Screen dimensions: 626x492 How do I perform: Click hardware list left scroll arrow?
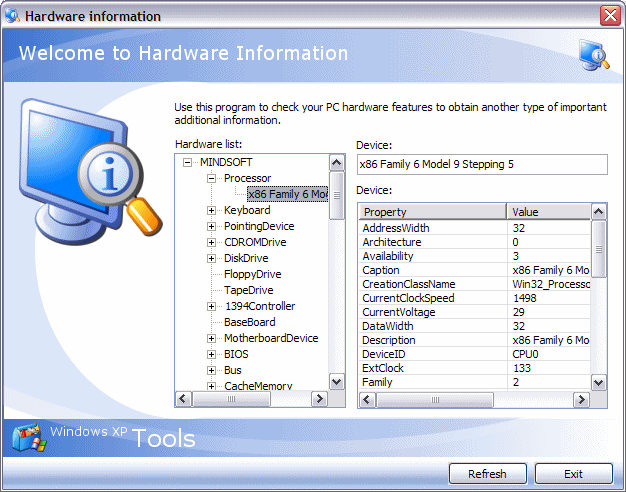pyautogui.click(x=183, y=399)
